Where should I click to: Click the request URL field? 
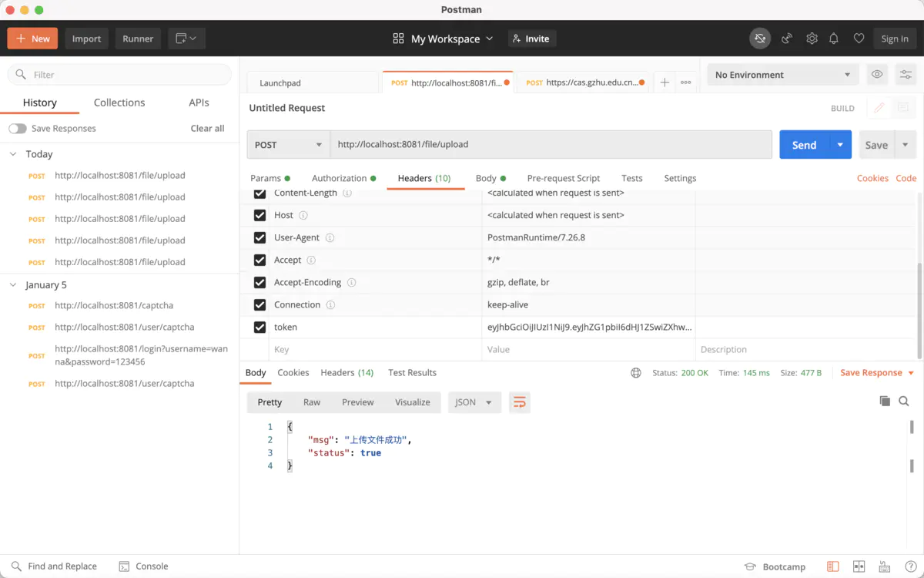551,145
